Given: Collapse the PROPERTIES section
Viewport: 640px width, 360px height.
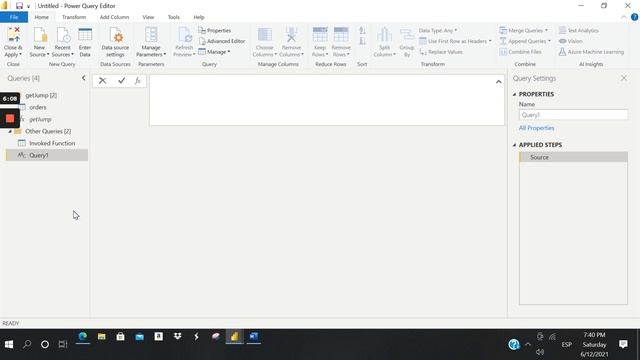Looking at the screenshot, I should click(x=514, y=94).
